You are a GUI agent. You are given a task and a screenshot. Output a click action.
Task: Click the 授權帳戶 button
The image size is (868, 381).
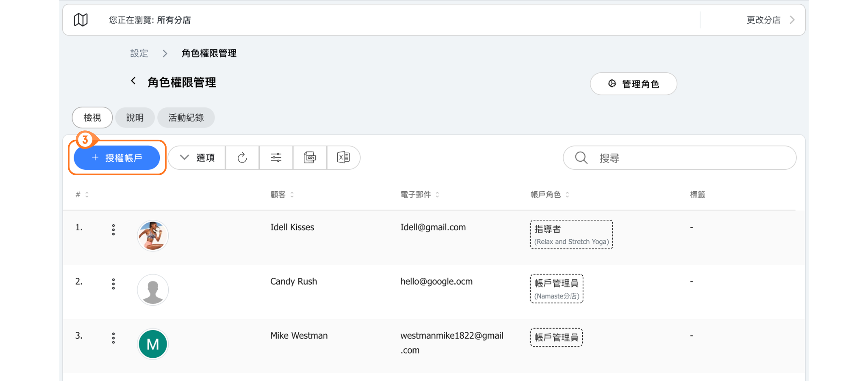[117, 158]
